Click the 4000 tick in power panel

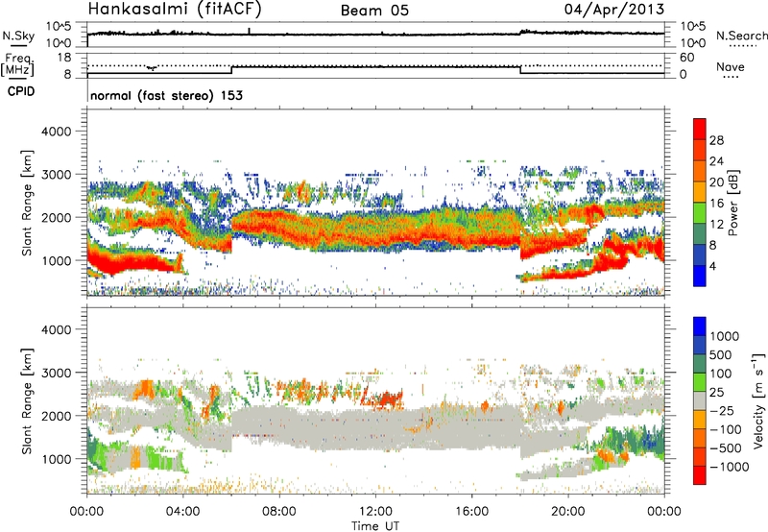pos(56,132)
